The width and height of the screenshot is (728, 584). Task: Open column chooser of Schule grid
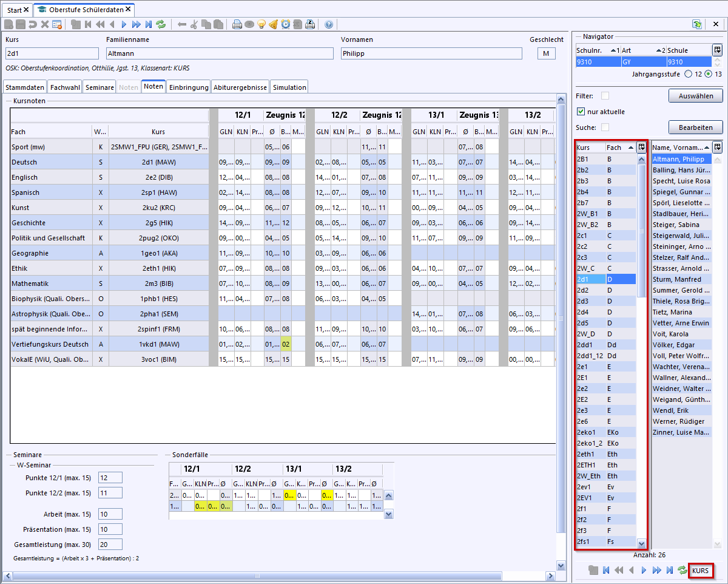coord(717,50)
